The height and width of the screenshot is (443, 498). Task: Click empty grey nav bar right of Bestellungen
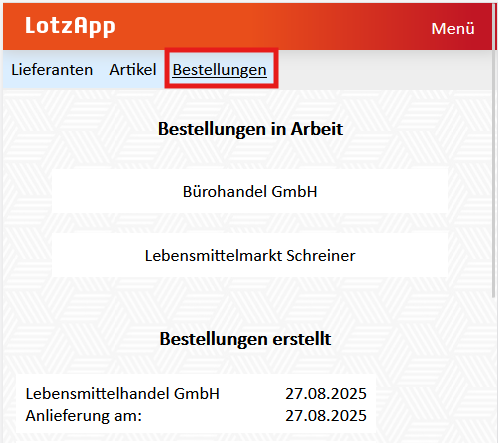[x=383, y=69]
